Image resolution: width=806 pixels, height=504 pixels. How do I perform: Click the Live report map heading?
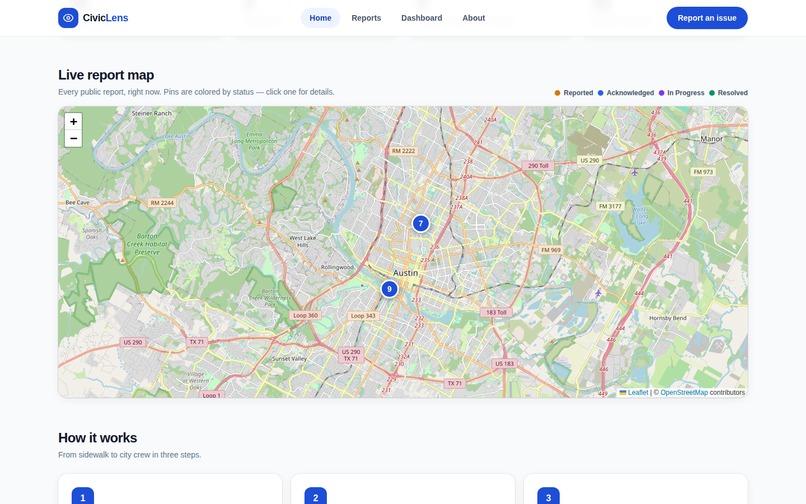[106, 75]
